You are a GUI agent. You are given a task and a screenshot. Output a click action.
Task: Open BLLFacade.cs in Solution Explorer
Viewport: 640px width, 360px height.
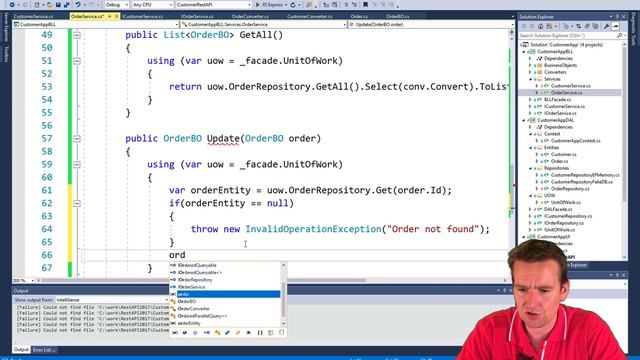[x=557, y=100]
